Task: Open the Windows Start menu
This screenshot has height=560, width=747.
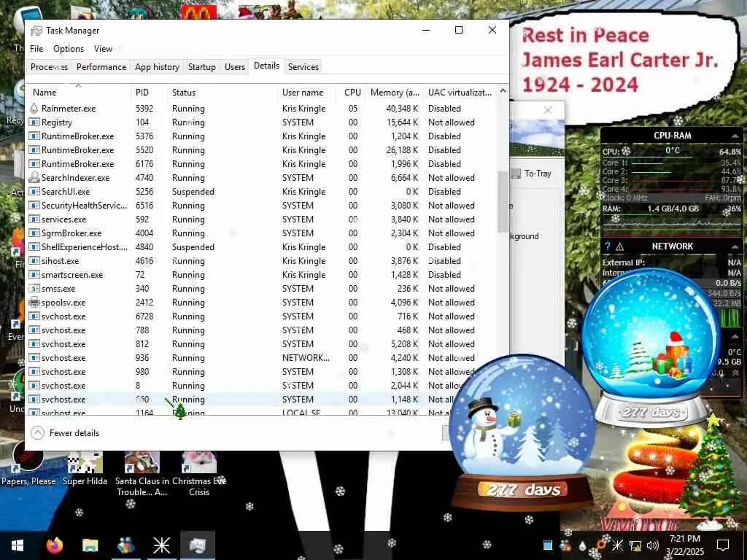Action: (x=18, y=545)
